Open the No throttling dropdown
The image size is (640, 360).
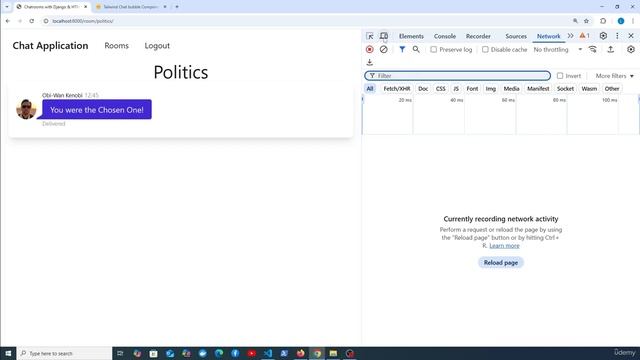coord(558,49)
